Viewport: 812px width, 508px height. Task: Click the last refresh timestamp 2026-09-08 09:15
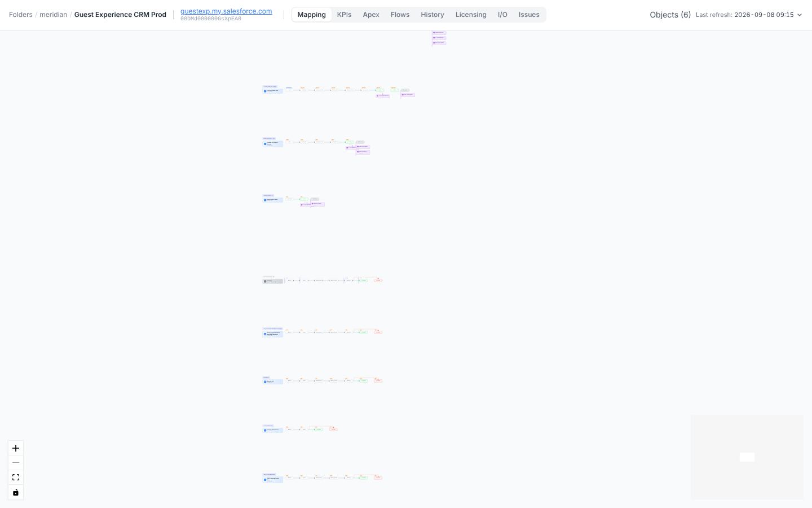(764, 15)
